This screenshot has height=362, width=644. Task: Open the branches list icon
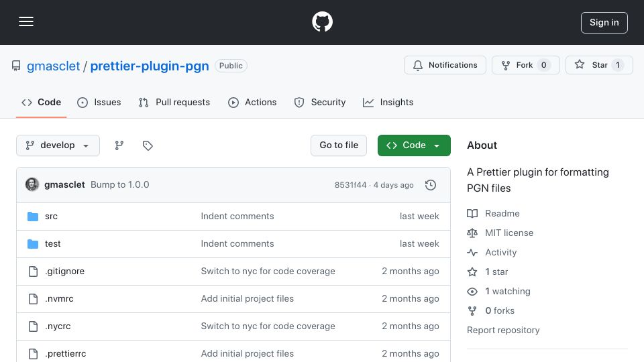[x=119, y=145]
